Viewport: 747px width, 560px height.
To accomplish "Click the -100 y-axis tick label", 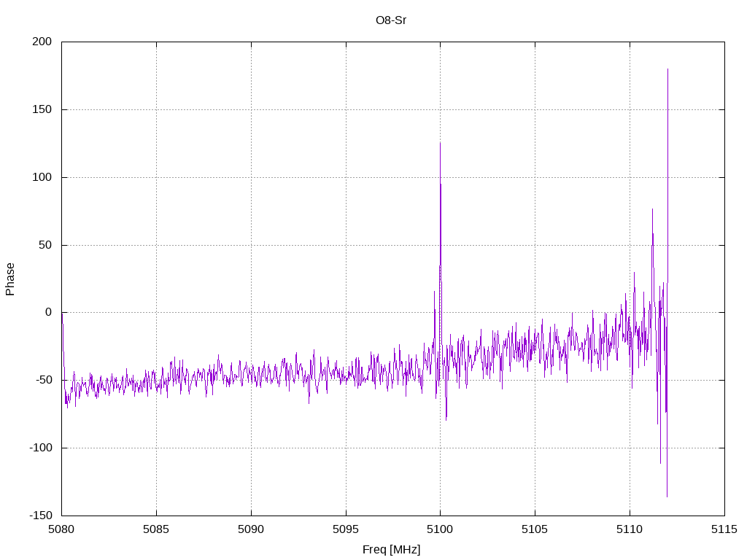I will (41, 448).
